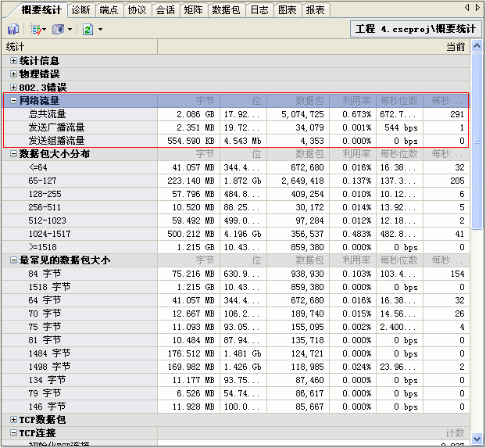Click the camera snapshot icon
This screenshot has height=448, width=486.
point(59,30)
